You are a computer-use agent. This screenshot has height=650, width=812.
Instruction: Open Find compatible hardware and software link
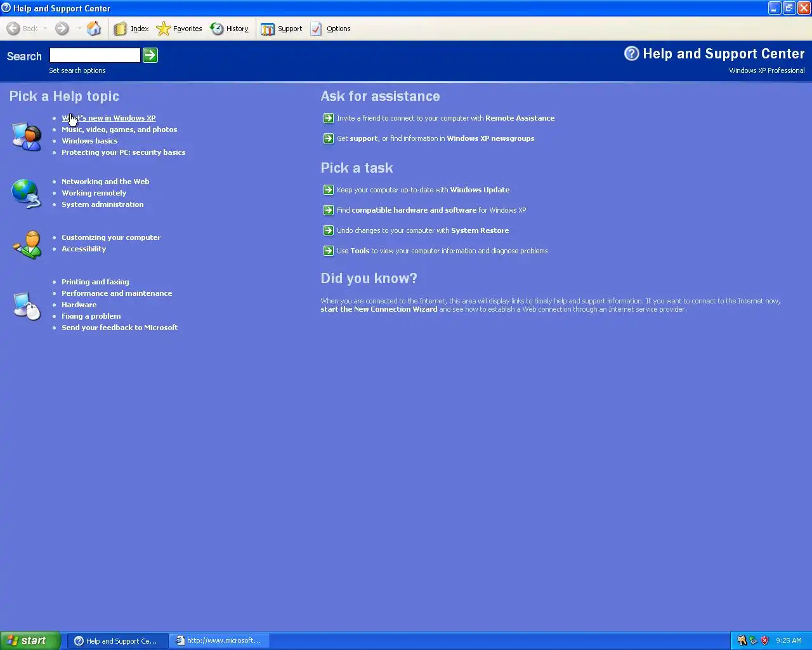431,210
